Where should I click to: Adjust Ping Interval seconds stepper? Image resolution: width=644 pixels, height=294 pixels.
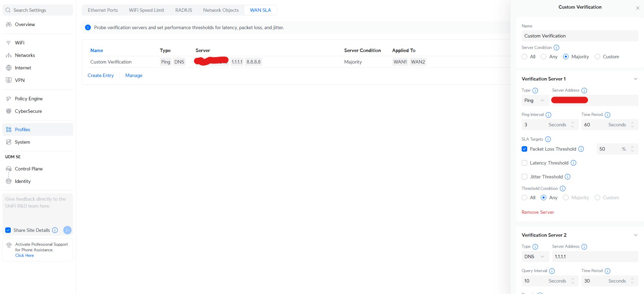[573, 125]
